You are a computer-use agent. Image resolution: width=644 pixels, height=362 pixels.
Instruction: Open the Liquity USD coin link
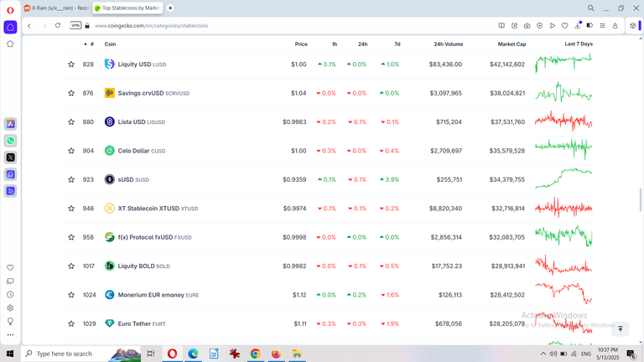[x=142, y=65]
